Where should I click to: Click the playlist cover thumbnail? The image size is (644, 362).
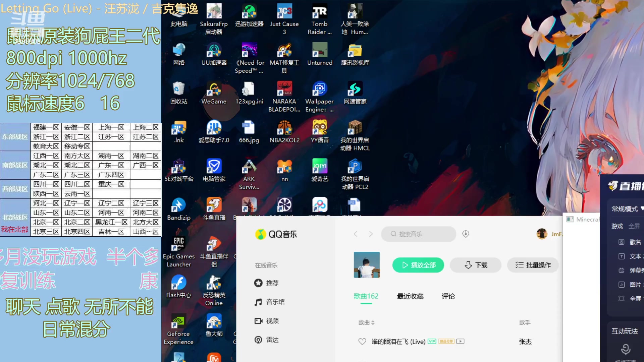click(x=367, y=265)
